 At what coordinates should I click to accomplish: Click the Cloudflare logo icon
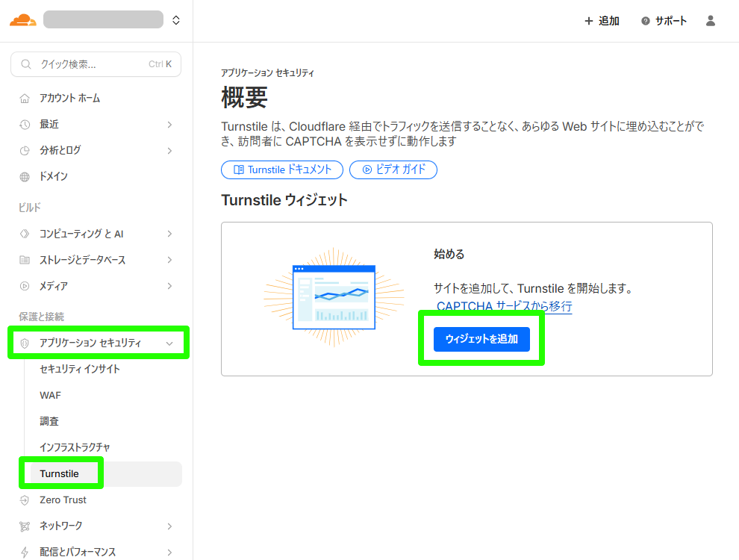[x=22, y=20]
